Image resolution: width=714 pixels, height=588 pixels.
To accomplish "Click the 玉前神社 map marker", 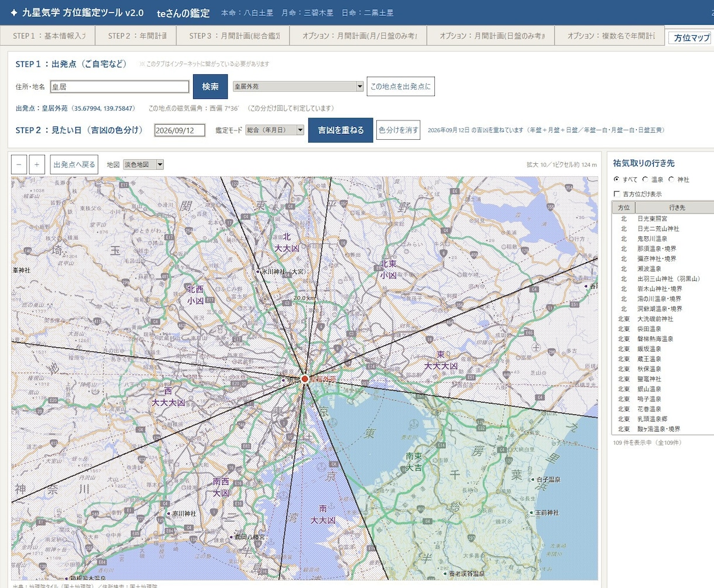I will coord(532,513).
